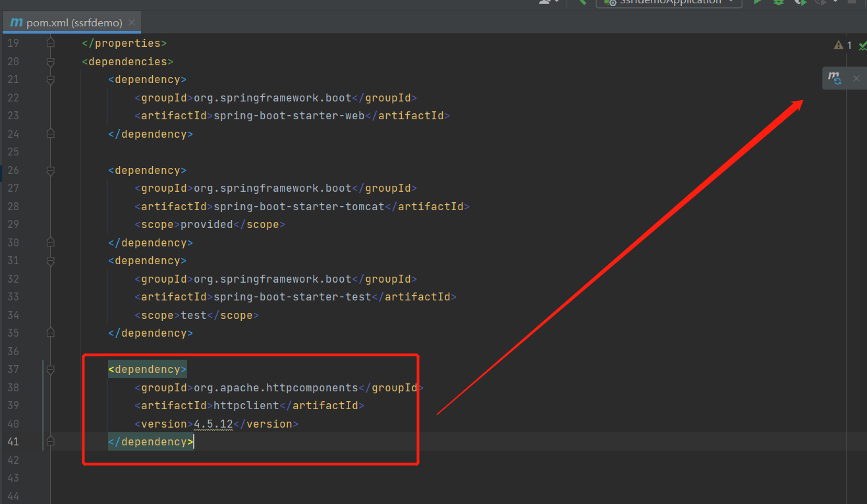Click the org.apache.httpcomponents groupId value

tap(275, 388)
